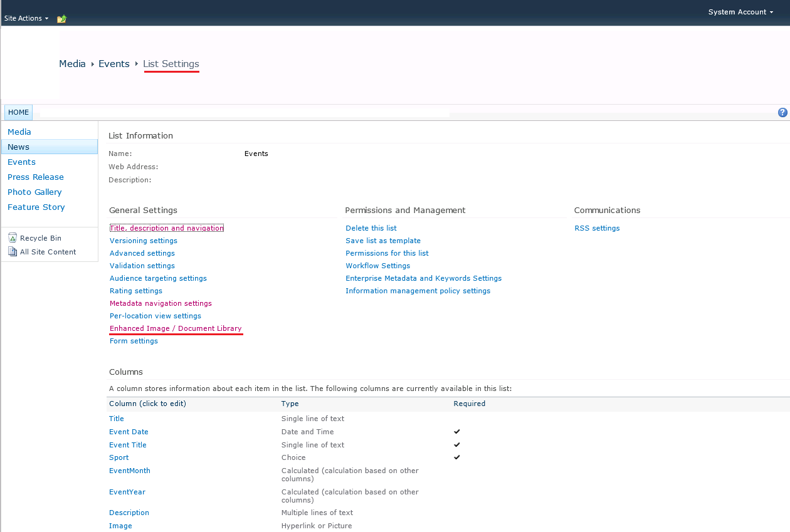790x532 pixels.
Task: Click the 'Date and Time' type text
Action: pos(308,432)
